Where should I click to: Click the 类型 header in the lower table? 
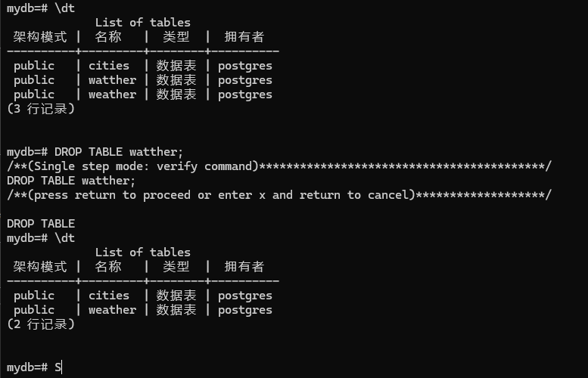click(176, 267)
